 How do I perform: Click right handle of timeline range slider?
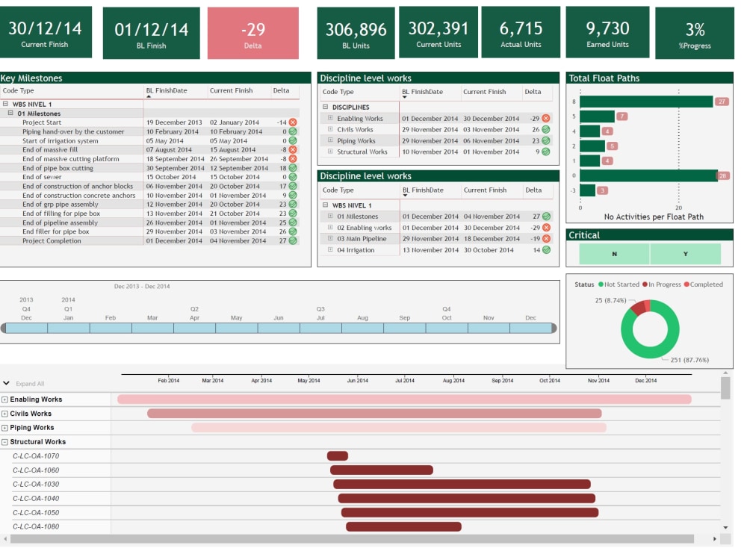(x=554, y=328)
